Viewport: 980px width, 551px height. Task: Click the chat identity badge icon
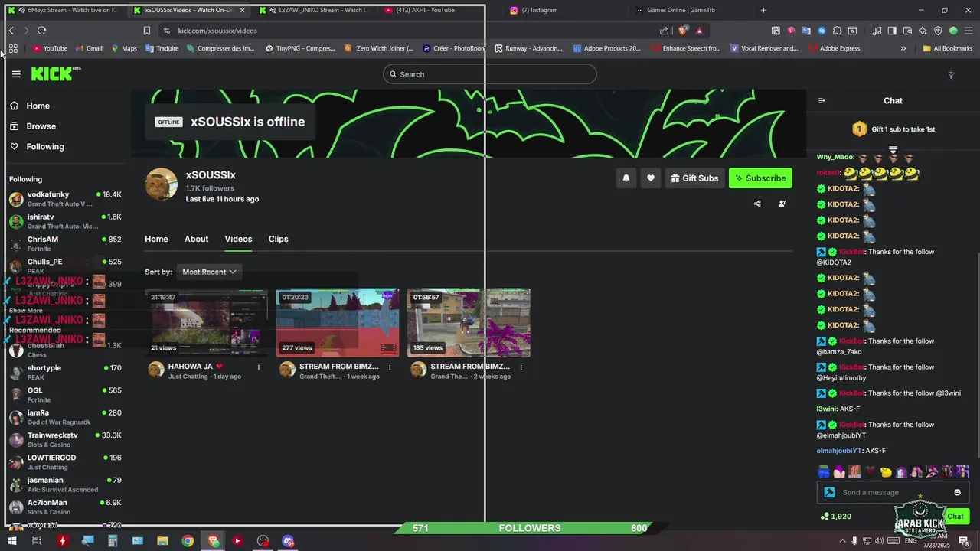pyautogui.click(x=829, y=492)
